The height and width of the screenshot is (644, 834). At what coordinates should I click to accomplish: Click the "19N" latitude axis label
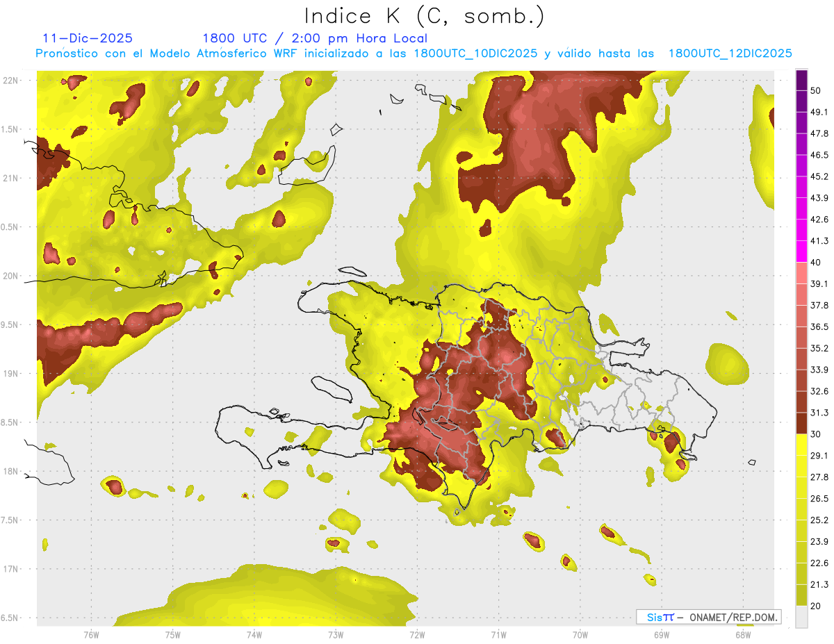click(10, 374)
